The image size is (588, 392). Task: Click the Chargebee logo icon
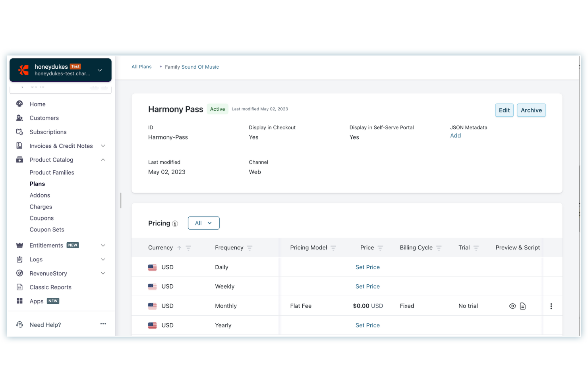pos(23,70)
